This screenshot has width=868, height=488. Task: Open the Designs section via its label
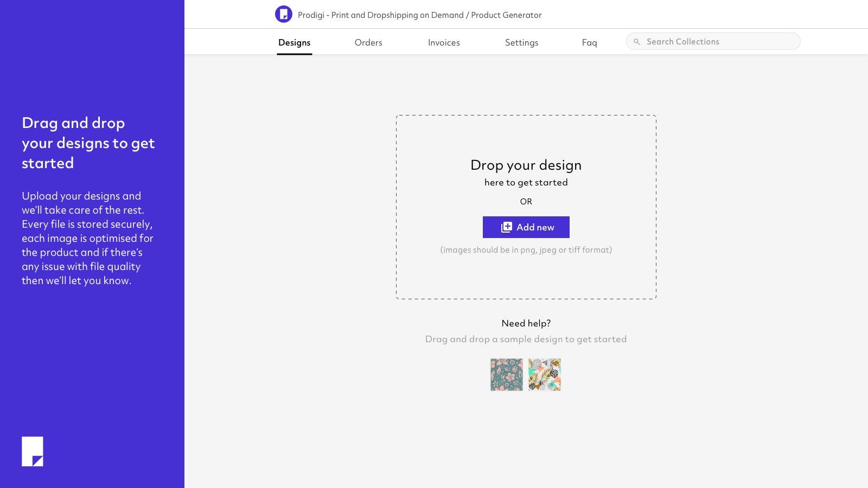294,42
